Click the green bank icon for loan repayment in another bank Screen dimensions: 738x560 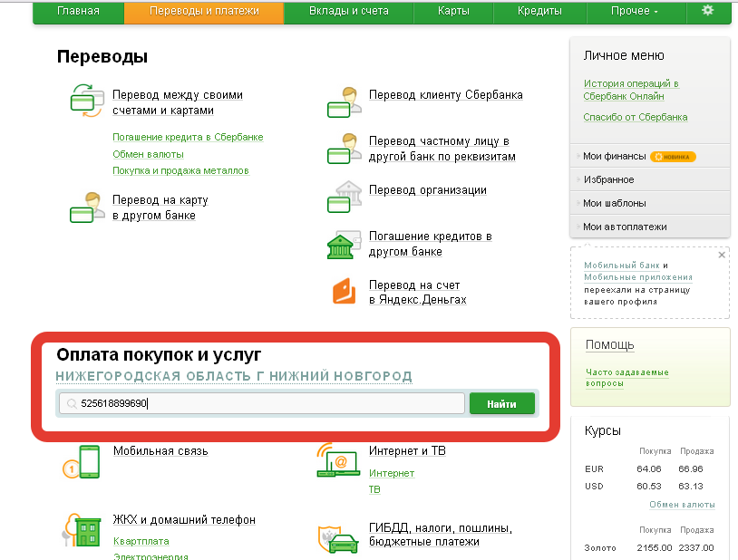(344, 245)
